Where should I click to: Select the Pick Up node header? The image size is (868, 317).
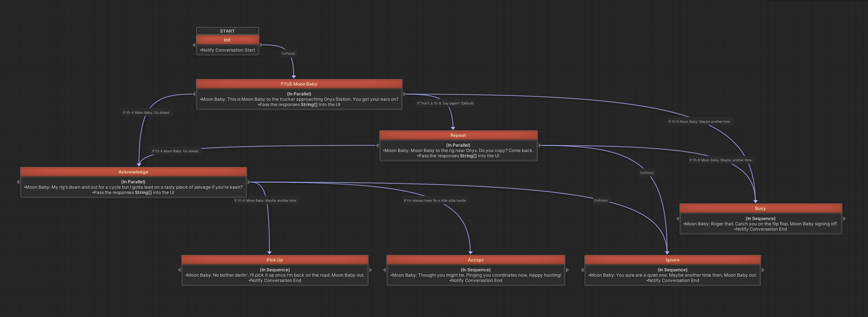(275, 260)
